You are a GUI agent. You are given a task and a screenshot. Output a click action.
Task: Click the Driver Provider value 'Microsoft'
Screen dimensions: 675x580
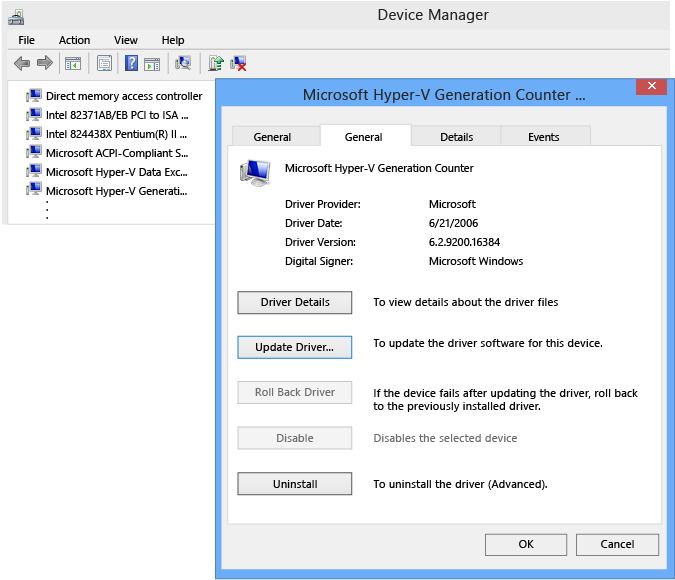coord(452,204)
